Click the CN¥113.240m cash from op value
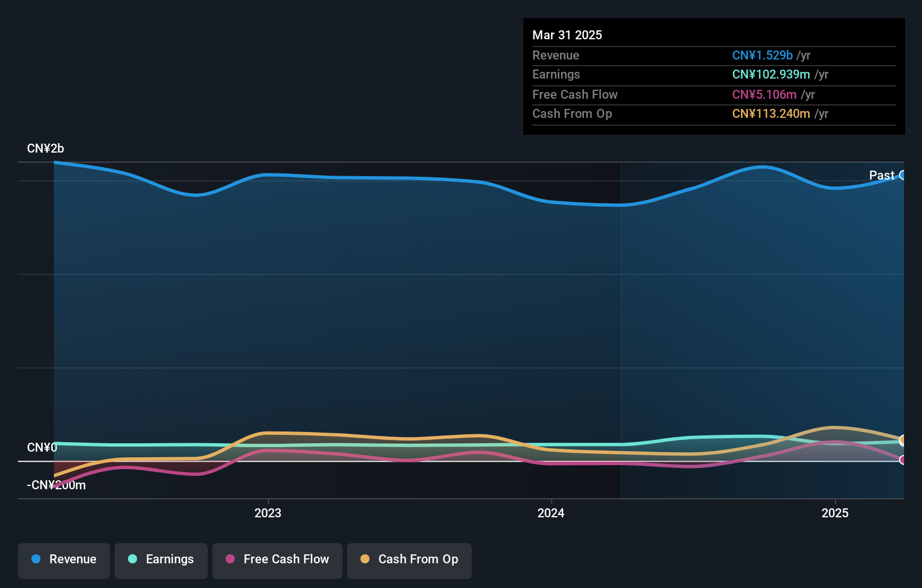922x588 pixels. [x=771, y=113]
